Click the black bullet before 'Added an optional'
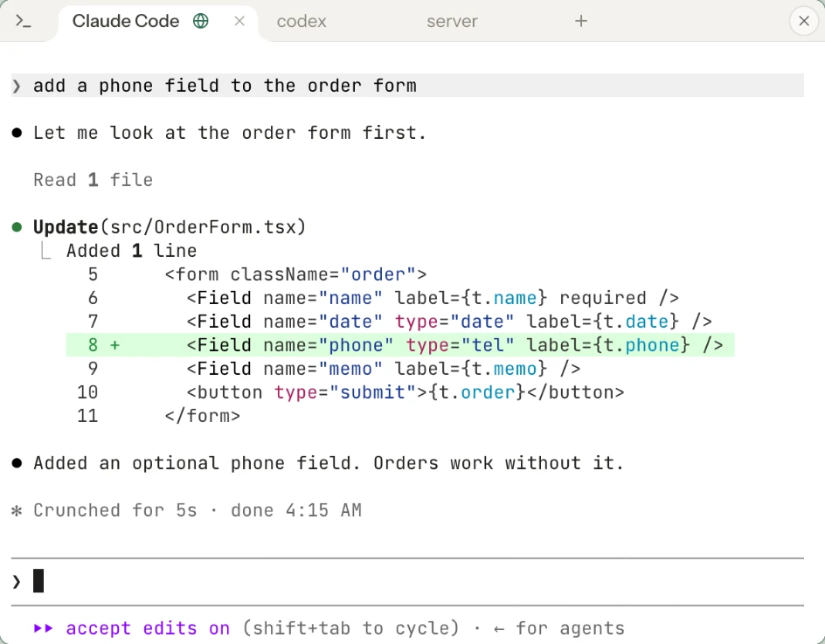 [x=17, y=463]
